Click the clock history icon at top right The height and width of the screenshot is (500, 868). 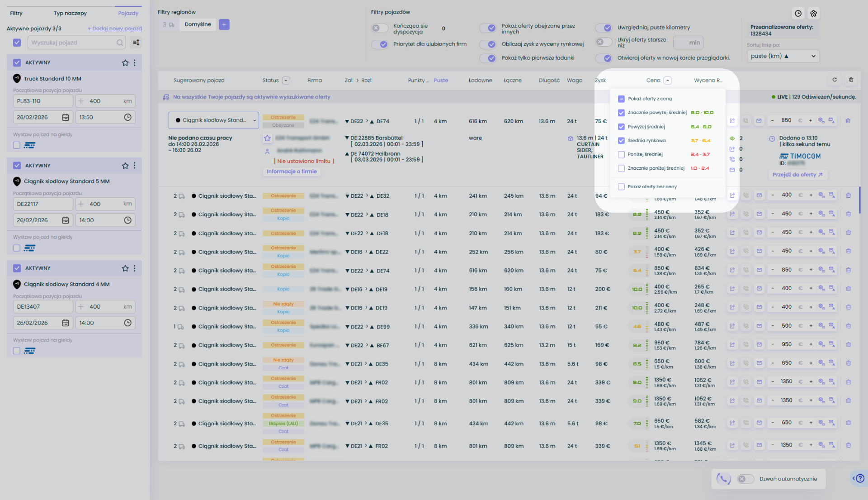(x=798, y=14)
